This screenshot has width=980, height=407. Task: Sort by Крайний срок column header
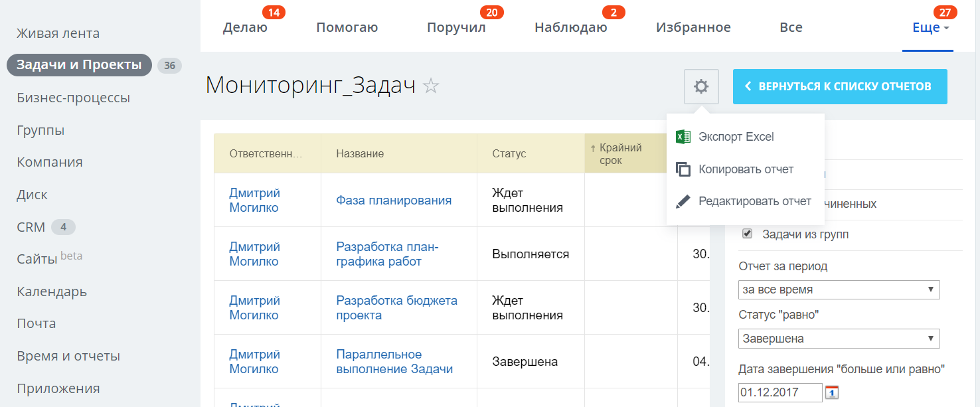(620, 154)
